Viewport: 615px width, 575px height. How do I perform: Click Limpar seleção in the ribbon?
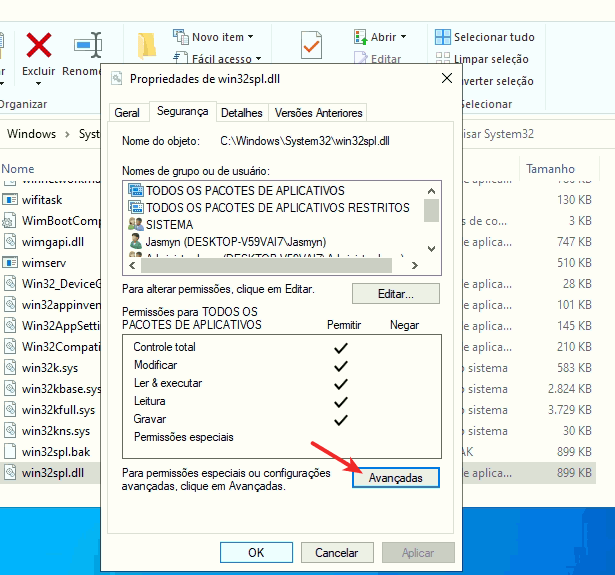[491, 59]
